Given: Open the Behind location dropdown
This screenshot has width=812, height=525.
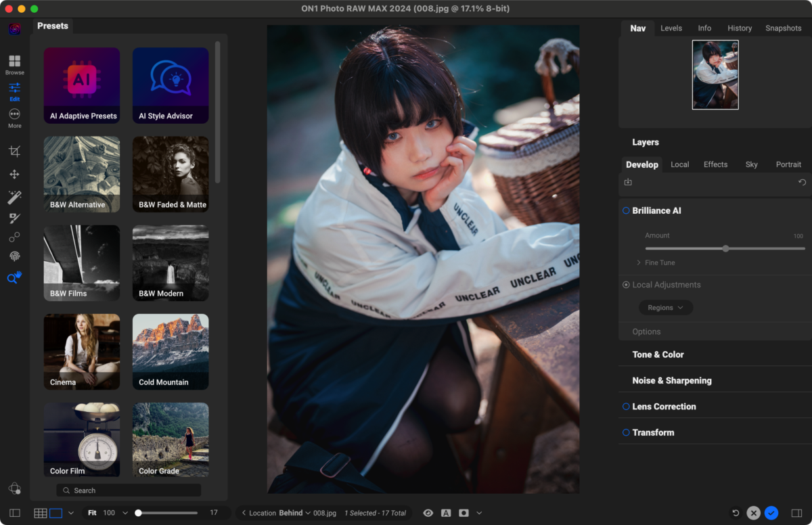Looking at the screenshot, I should click(294, 513).
